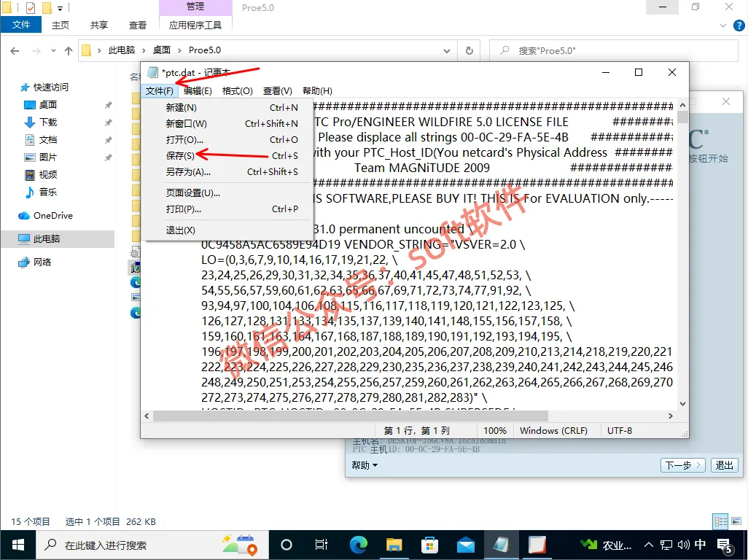Open the 帮助(H) menu in Notepad

(317, 90)
